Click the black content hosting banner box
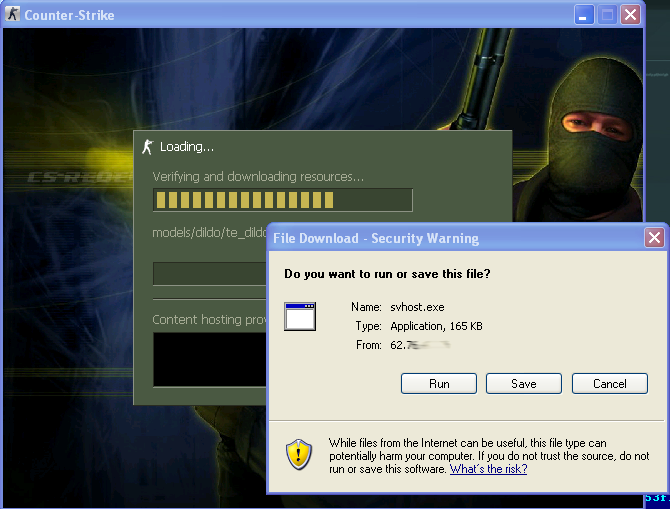The width and height of the screenshot is (670, 509). point(209,359)
